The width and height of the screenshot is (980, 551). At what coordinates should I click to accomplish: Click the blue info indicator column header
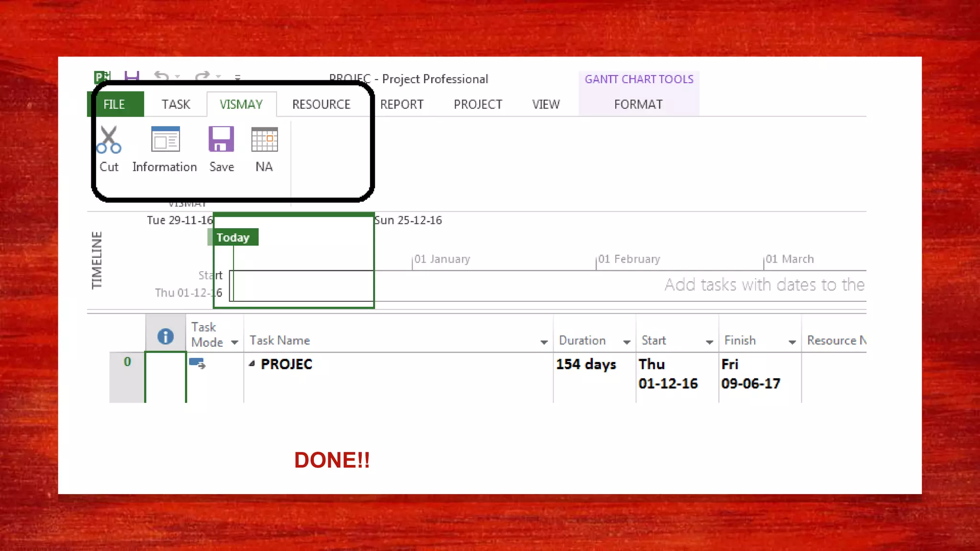coord(166,336)
